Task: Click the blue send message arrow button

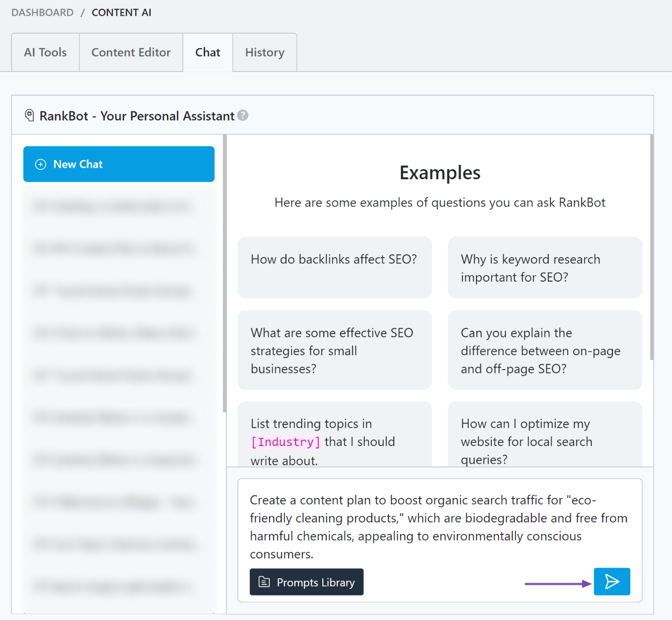Action: point(611,582)
